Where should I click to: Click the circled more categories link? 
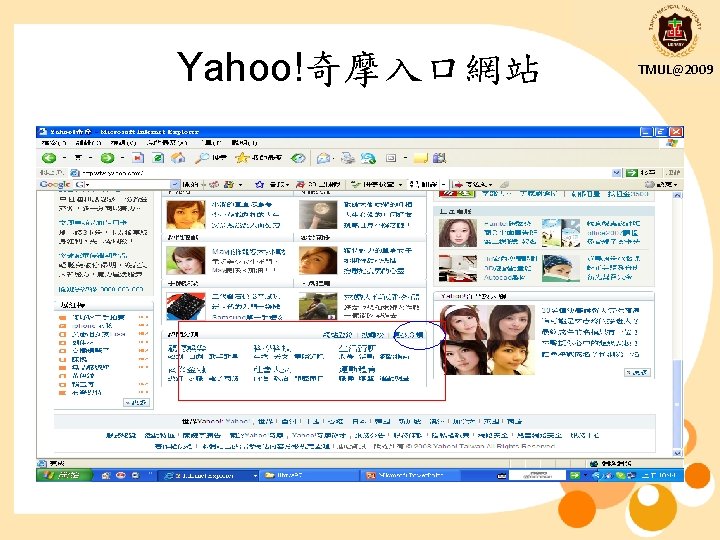point(409,335)
